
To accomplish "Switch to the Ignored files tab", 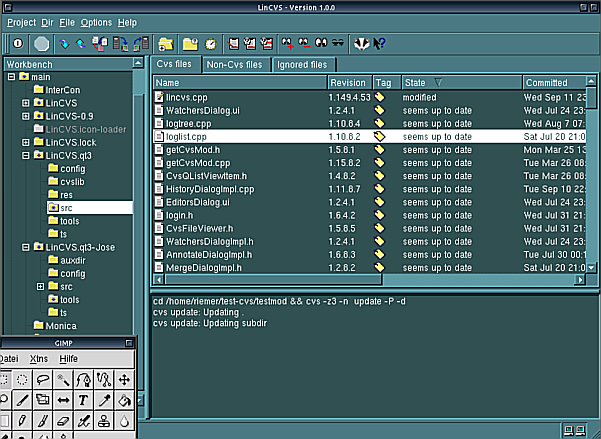I will click(300, 65).
